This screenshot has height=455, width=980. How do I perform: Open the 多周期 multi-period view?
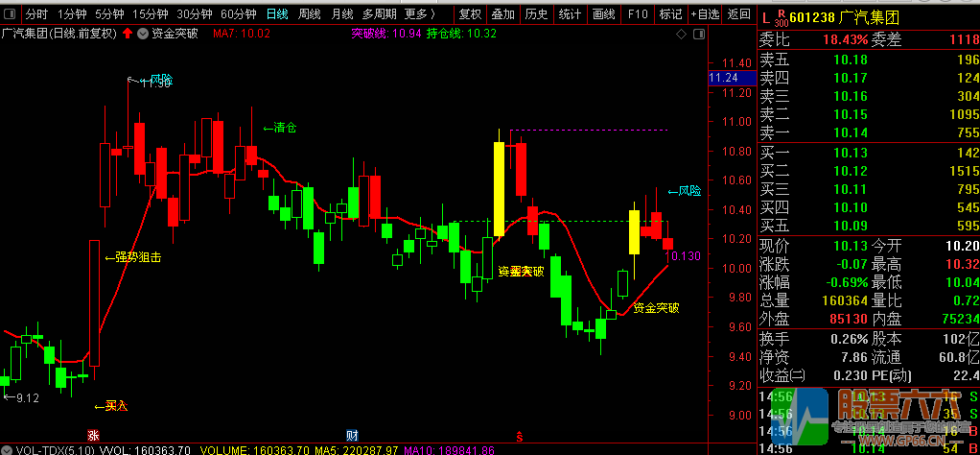(380, 13)
